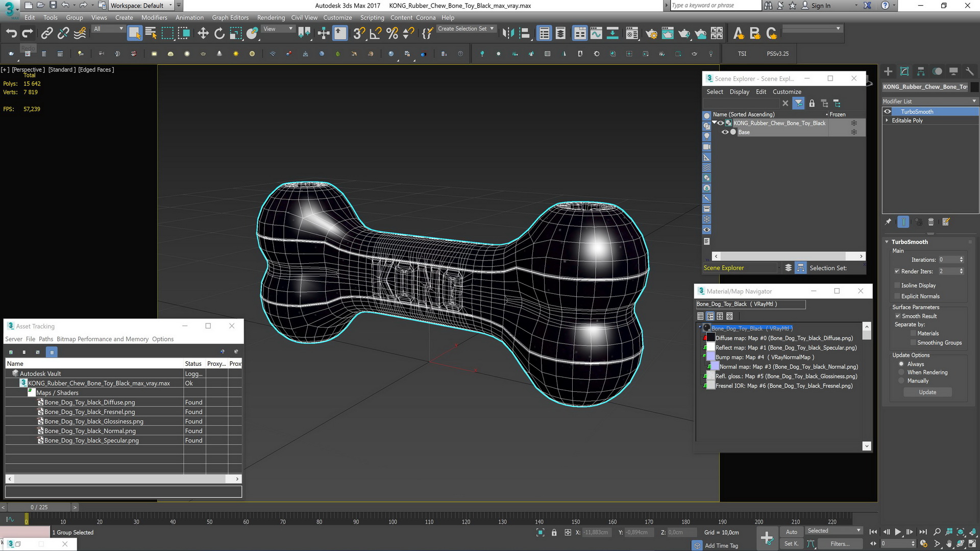Click the Add Time Tag label
Viewport: 980px width, 551px height.
click(x=721, y=546)
